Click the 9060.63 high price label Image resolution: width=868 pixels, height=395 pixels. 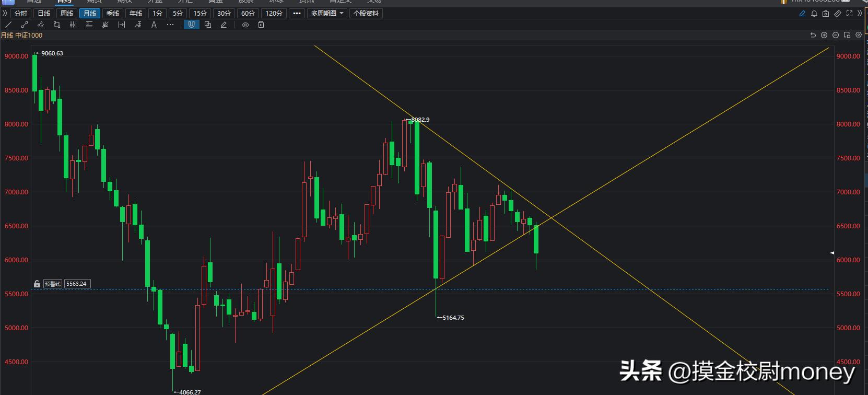pos(51,53)
